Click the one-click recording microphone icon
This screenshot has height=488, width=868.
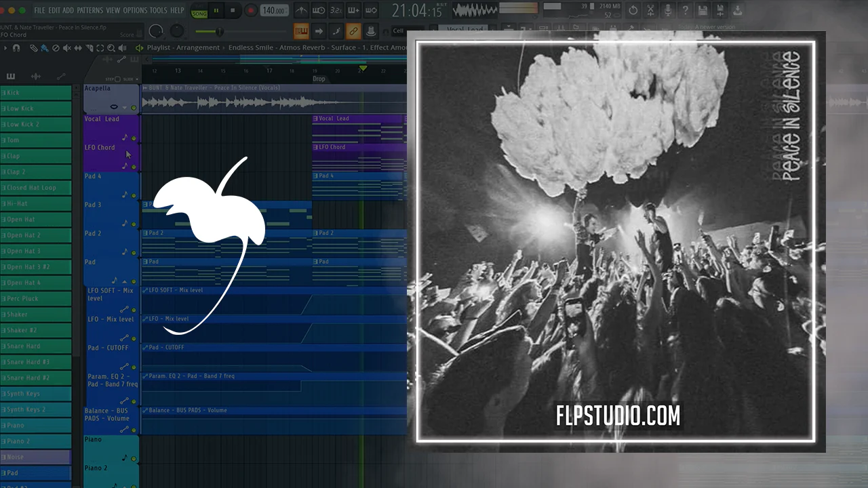click(668, 10)
